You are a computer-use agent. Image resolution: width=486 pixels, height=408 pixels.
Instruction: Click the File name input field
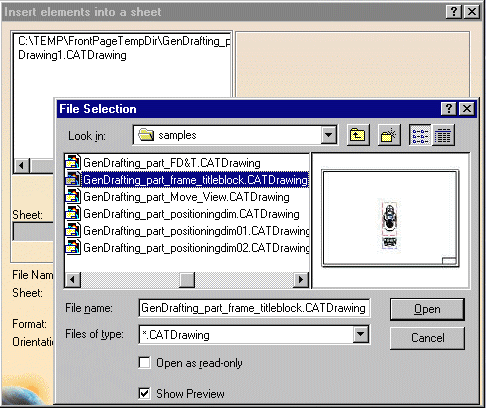point(254,308)
